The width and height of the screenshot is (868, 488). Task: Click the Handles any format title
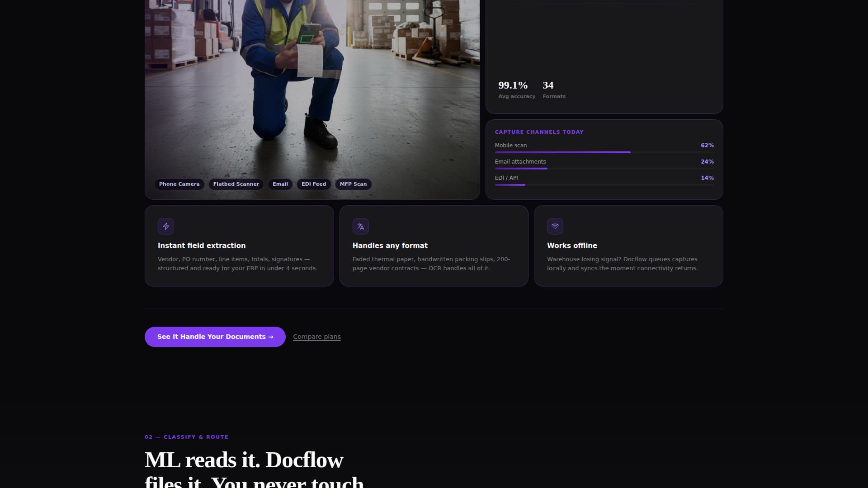(390, 245)
